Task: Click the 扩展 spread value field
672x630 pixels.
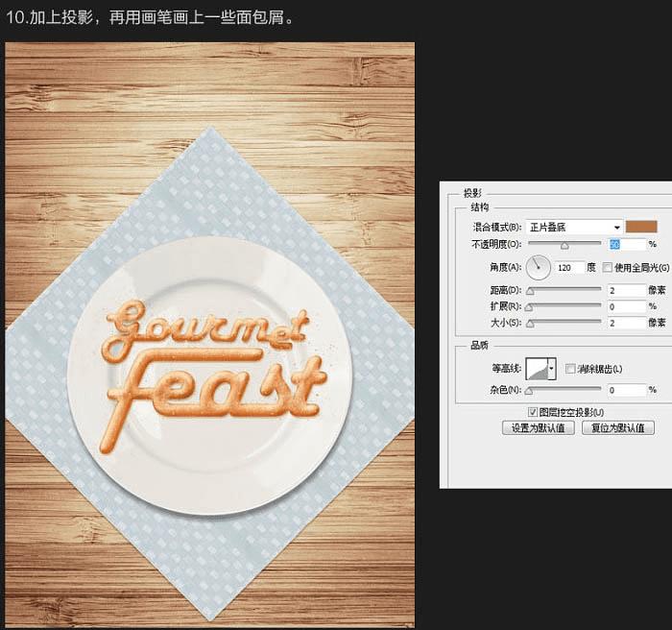Action: point(627,306)
